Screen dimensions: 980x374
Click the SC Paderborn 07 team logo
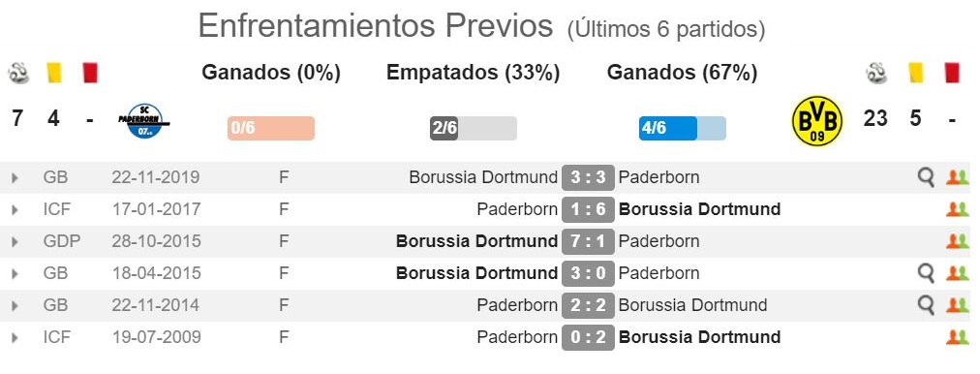tap(144, 121)
